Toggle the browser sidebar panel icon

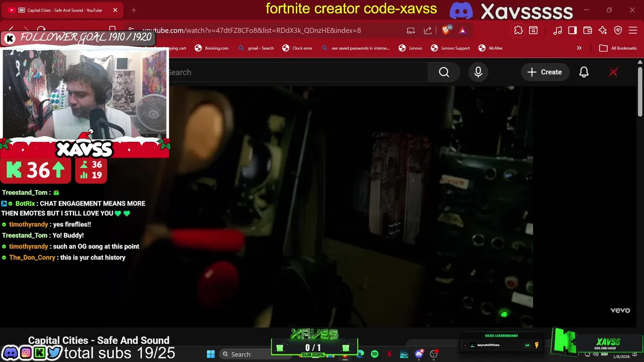(x=573, y=30)
